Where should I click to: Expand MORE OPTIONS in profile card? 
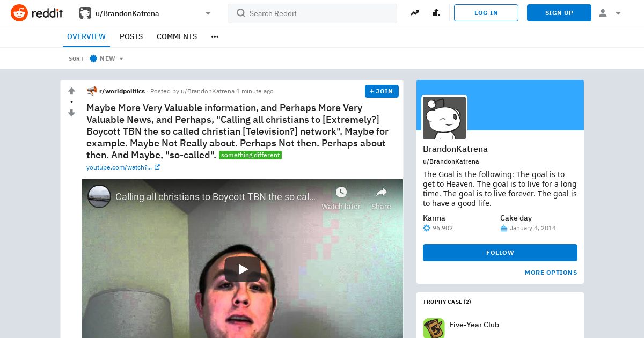pos(551,273)
